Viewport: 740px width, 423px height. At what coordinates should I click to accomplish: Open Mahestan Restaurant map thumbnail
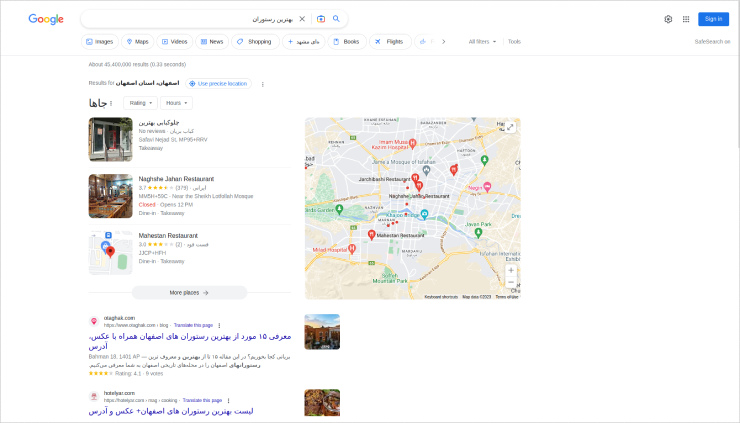[110, 253]
